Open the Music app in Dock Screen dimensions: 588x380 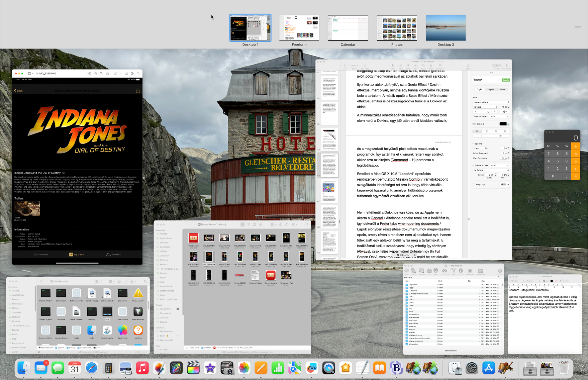pos(142,368)
